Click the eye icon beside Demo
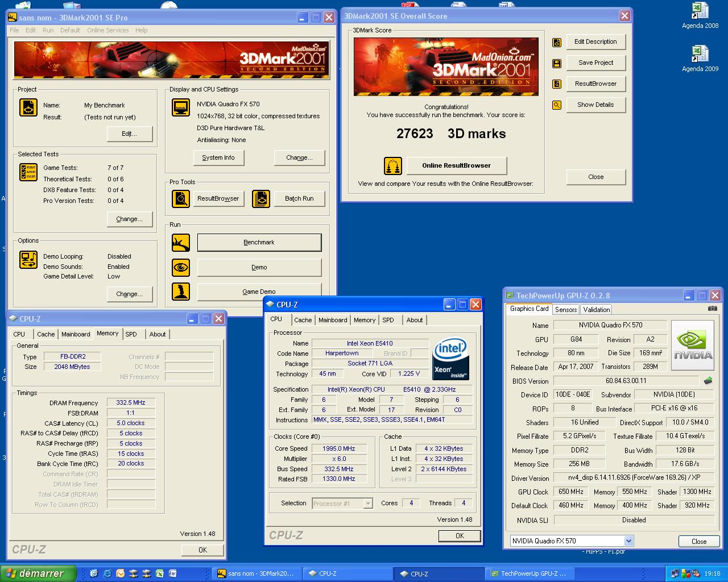The image size is (728, 582). [181, 267]
